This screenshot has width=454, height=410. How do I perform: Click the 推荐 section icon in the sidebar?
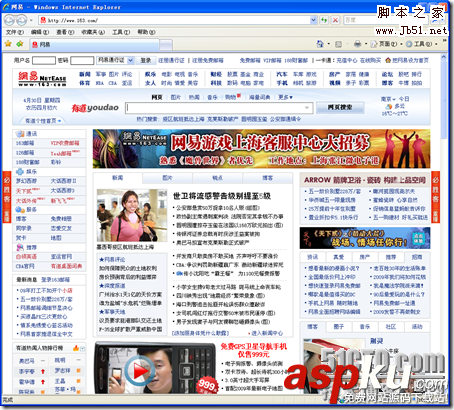[x=20, y=247]
